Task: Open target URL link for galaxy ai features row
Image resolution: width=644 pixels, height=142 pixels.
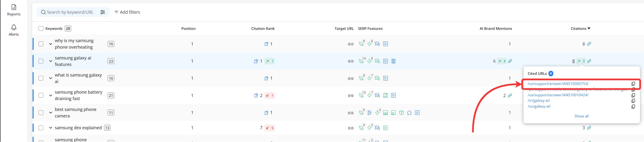Action: pyautogui.click(x=350, y=61)
